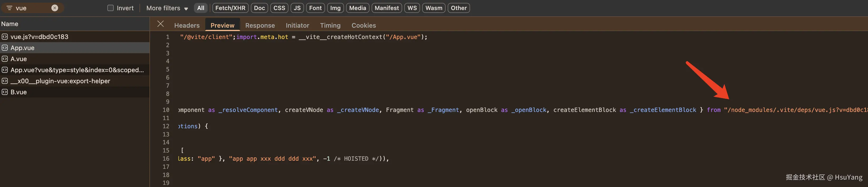
Task: Open the More filters dropdown
Action: (167, 8)
